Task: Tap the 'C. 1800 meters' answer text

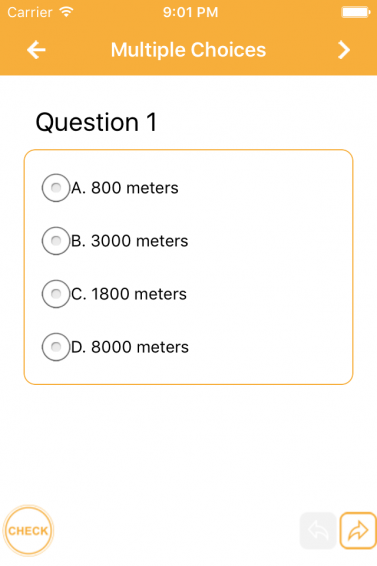Action: (129, 294)
